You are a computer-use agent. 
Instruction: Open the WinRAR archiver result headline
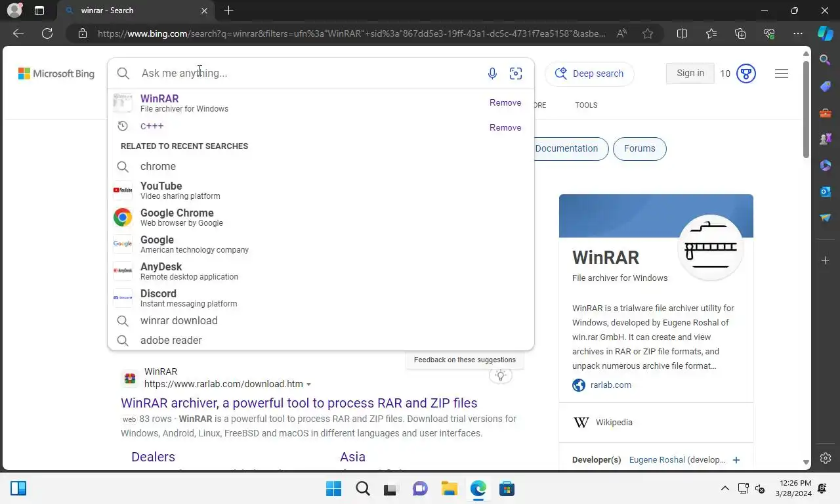[299, 403]
